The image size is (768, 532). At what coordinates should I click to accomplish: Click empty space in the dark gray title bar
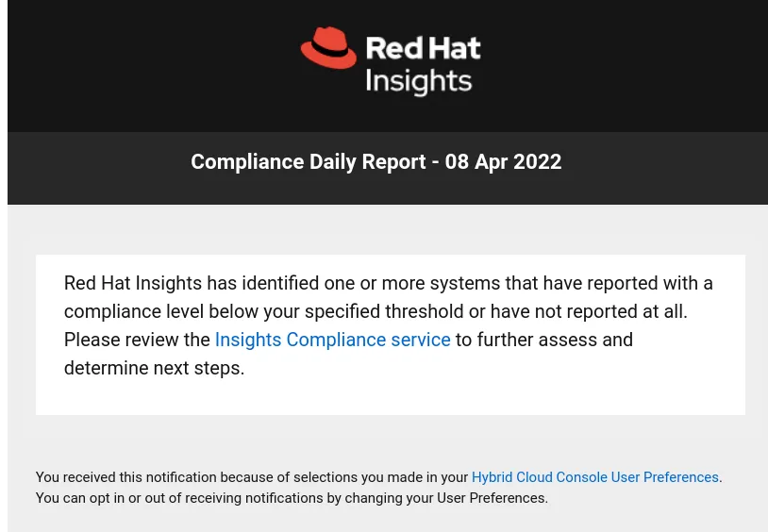(98, 168)
